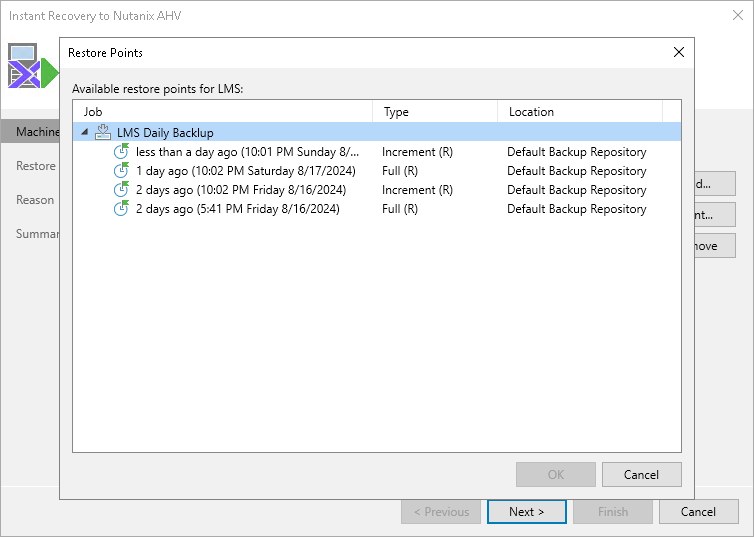Screen dimensions: 754x537
Task: Sort by the Type column header
Action: point(435,112)
